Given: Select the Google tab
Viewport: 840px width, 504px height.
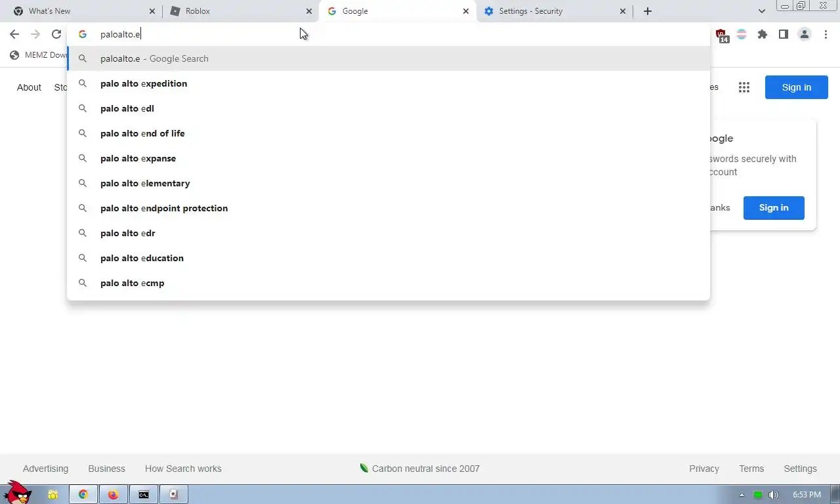Looking at the screenshot, I should (x=397, y=11).
